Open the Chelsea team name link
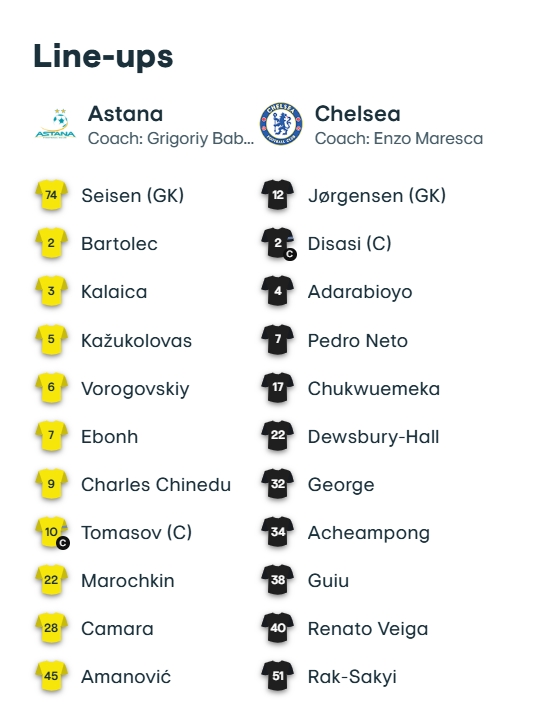 [x=357, y=114]
